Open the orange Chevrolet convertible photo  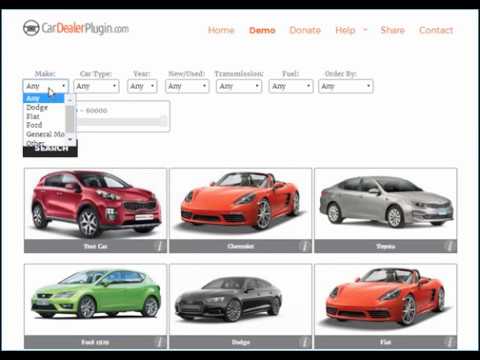click(x=241, y=204)
